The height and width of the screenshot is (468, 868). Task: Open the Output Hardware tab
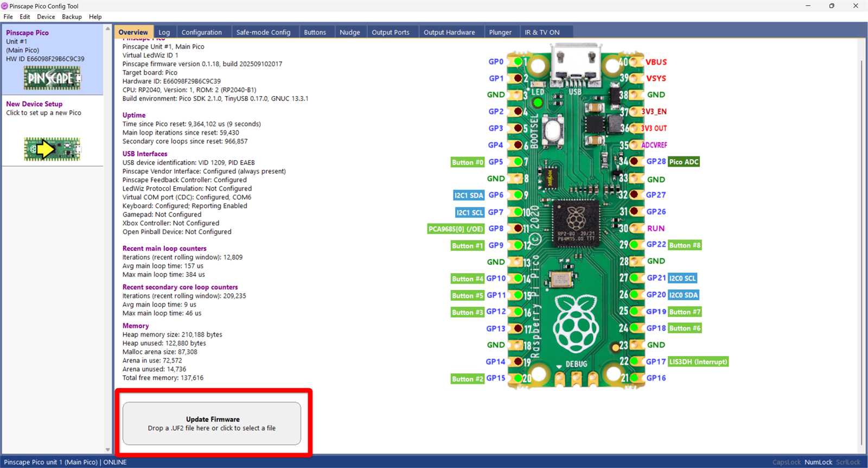pyautogui.click(x=449, y=32)
